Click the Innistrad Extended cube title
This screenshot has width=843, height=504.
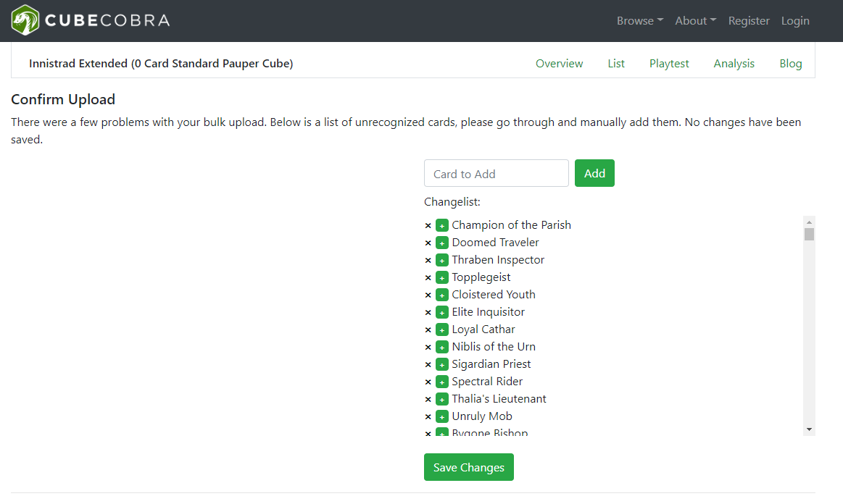161,64
